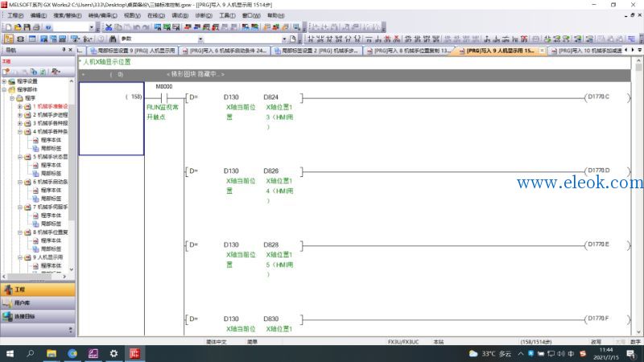
Task: Click the Cut scissors icon
Action: [x=109, y=27]
